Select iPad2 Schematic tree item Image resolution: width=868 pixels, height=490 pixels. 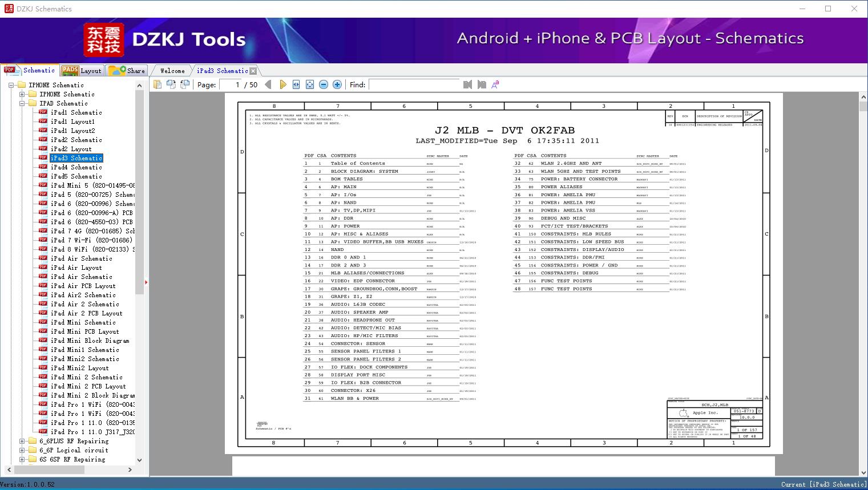pyautogui.click(x=76, y=140)
